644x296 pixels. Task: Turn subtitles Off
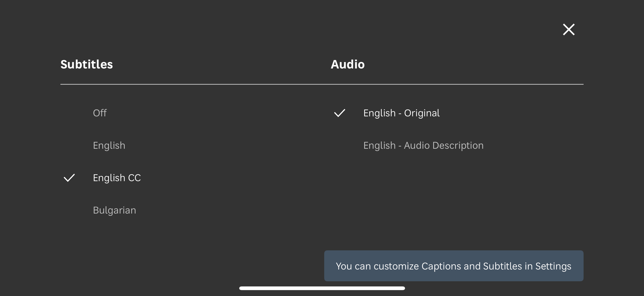100,113
